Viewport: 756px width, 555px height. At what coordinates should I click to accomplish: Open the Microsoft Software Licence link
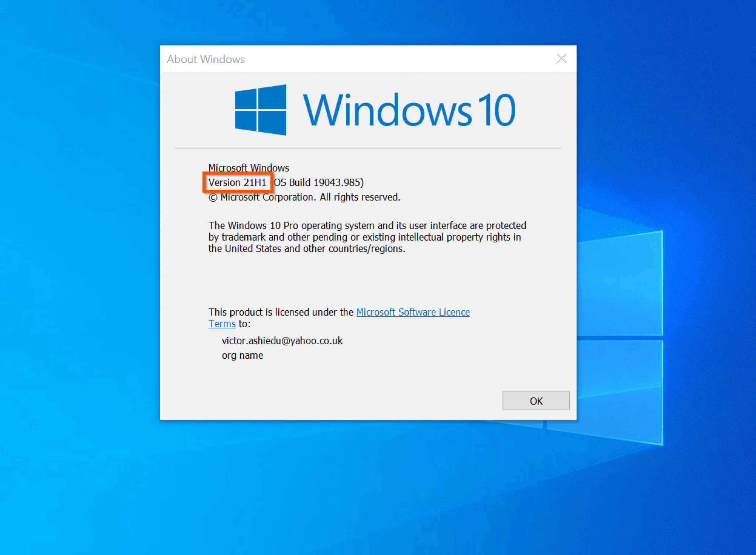[x=413, y=312]
